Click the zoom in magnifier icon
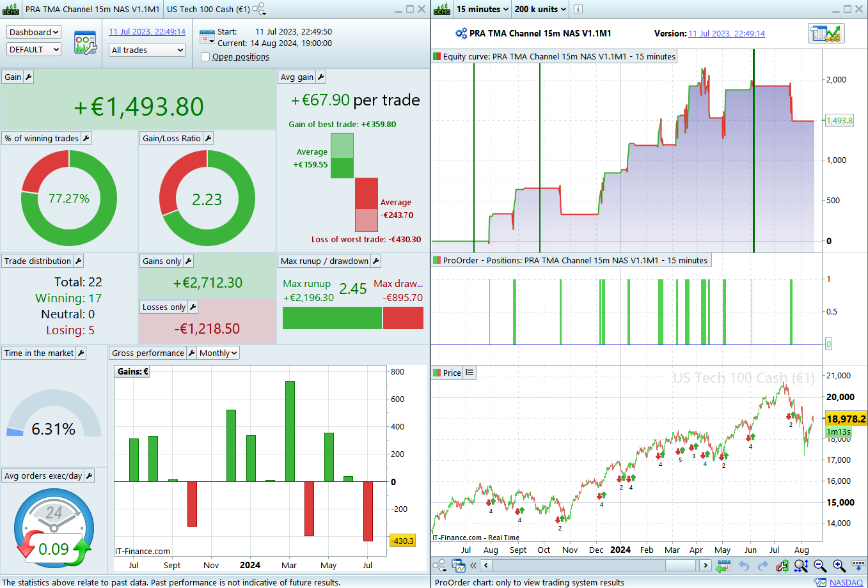Screen dimensions: 868x588 (x=839, y=565)
